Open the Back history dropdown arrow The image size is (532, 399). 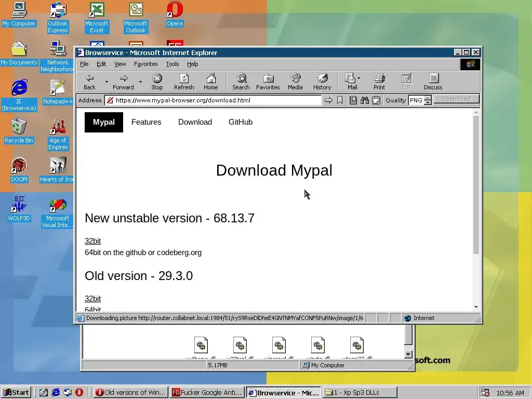(x=107, y=82)
